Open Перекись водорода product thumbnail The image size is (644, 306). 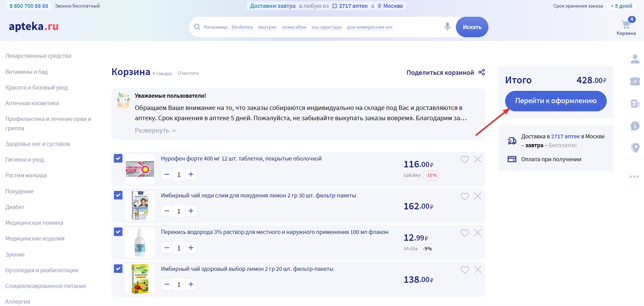click(140, 242)
